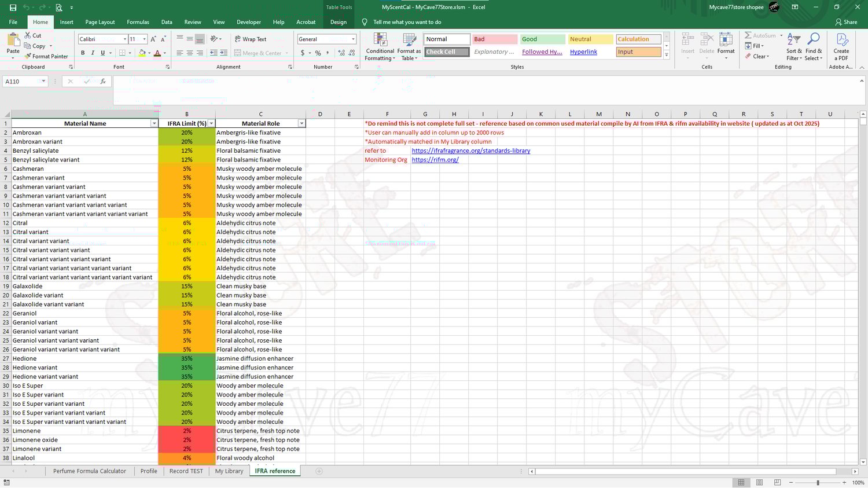Increase the cell indent
The width and height of the screenshot is (868, 488).
click(x=223, y=53)
